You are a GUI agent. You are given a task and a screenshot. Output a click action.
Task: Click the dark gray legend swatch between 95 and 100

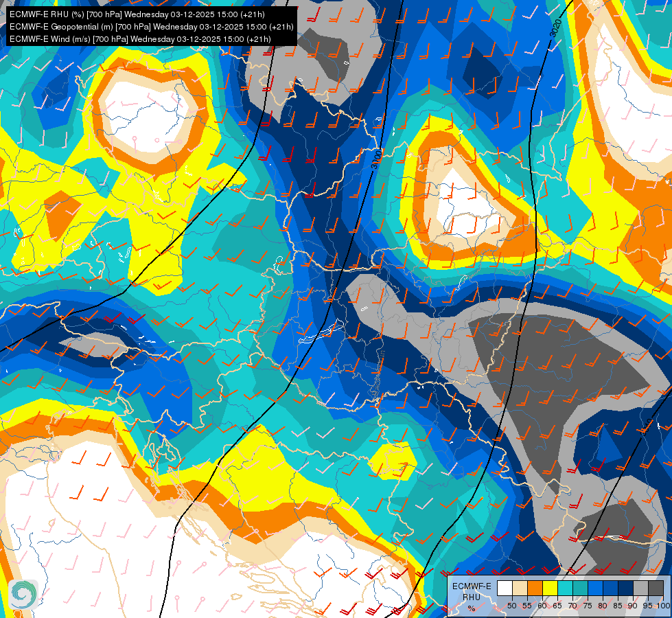[656, 588]
